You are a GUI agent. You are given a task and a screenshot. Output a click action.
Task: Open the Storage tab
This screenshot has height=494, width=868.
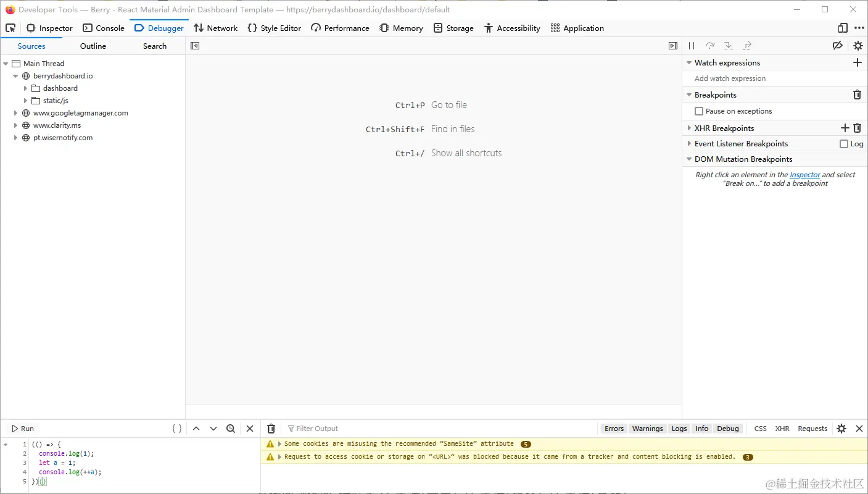click(453, 28)
